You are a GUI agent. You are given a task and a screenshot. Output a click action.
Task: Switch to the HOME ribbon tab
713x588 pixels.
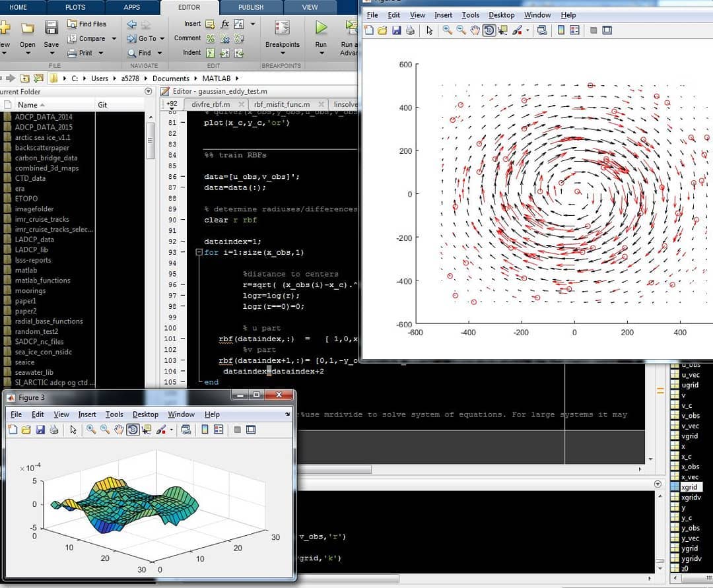click(x=18, y=7)
